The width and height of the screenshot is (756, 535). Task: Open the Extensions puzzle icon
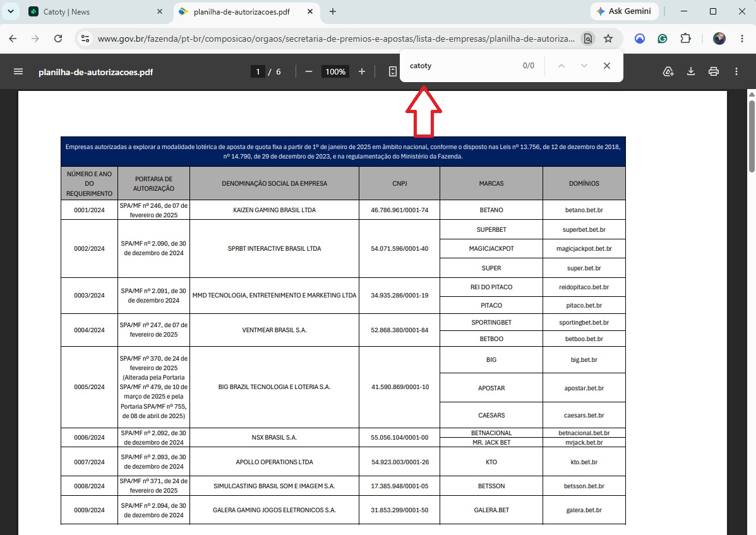click(686, 39)
